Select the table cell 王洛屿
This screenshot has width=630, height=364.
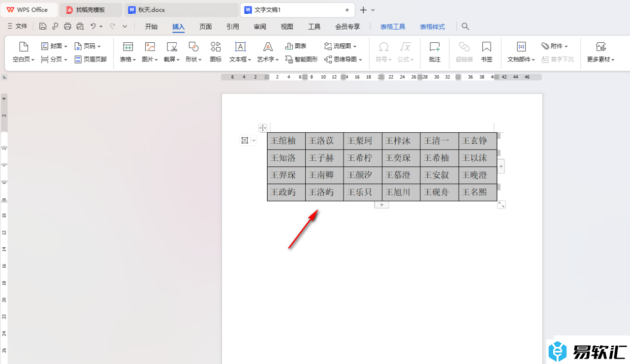(x=324, y=192)
